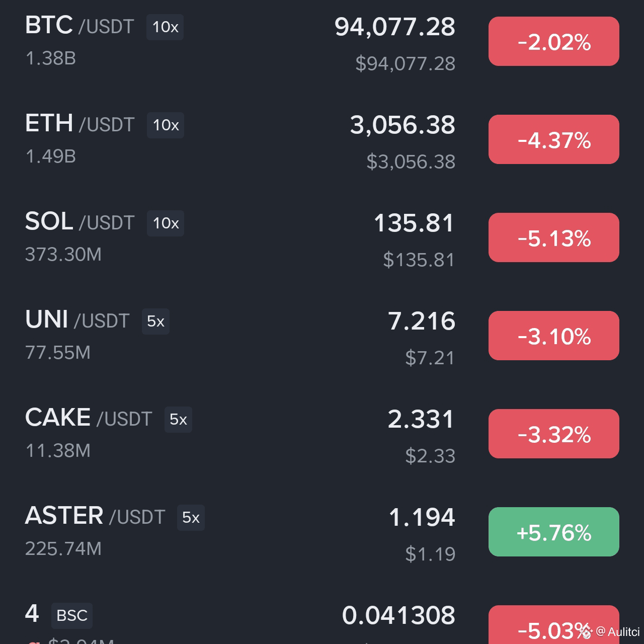
Task: Click the BSC chain tag
Action: click(x=72, y=616)
